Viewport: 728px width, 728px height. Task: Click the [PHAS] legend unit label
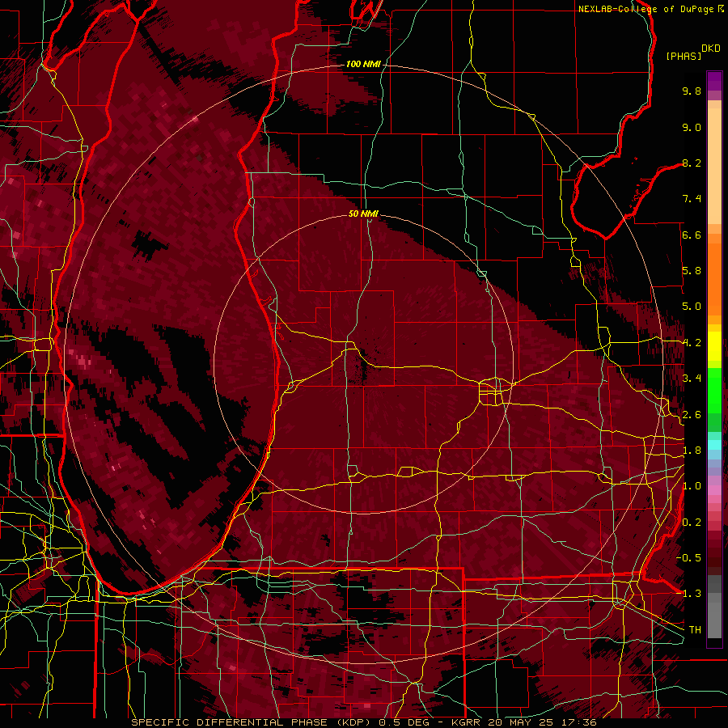point(684,56)
